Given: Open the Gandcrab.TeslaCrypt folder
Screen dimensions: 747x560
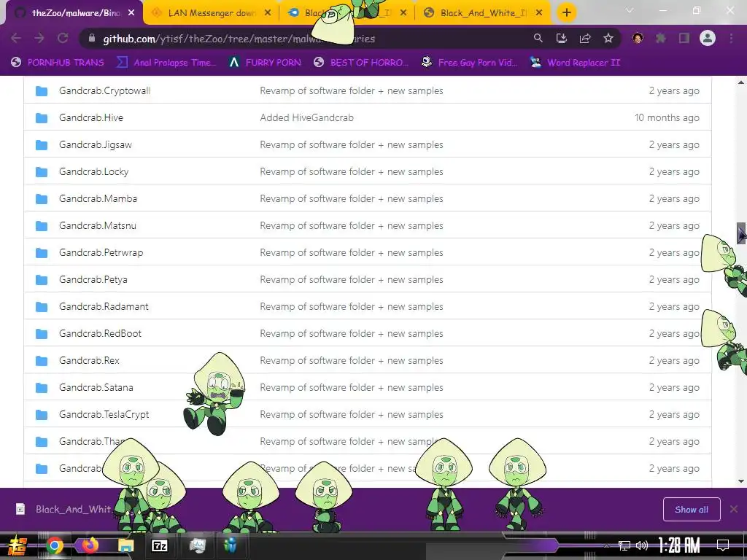Looking at the screenshot, I should (x=104, y=414).
